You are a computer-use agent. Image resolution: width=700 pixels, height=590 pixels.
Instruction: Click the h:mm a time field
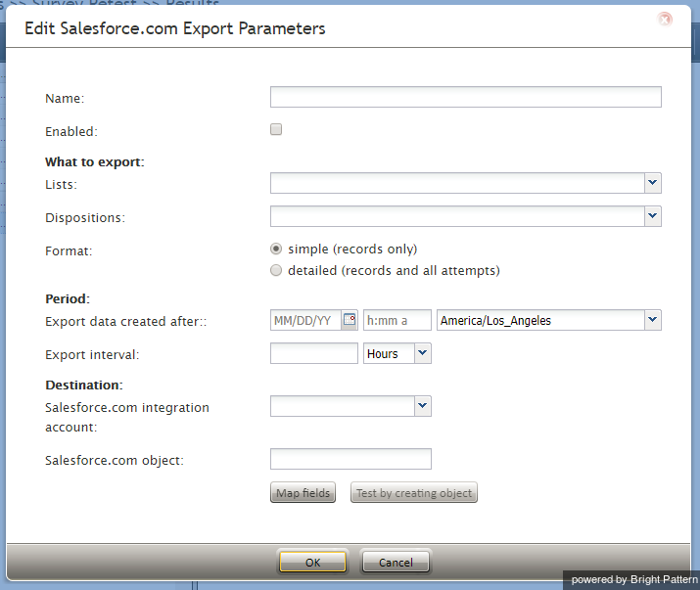click(397, 320)
